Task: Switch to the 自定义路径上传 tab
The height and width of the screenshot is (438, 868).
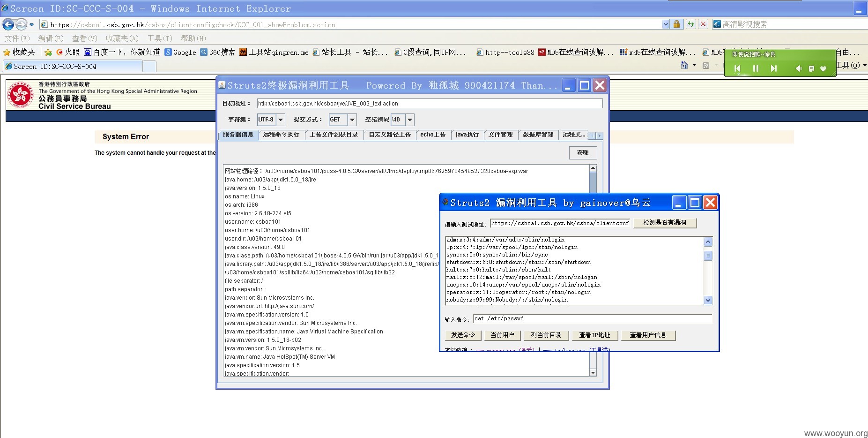Action: (390, 135)
